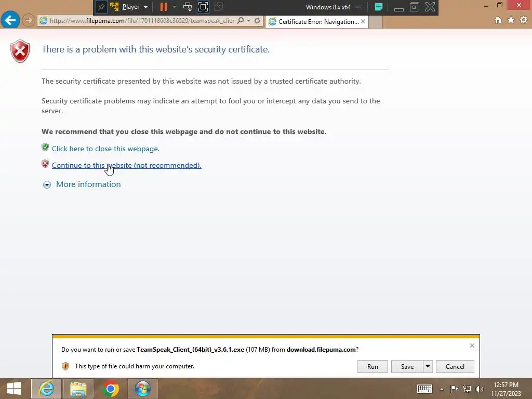
Task: Continue to this website (not recommended) link
Action: 127,165
